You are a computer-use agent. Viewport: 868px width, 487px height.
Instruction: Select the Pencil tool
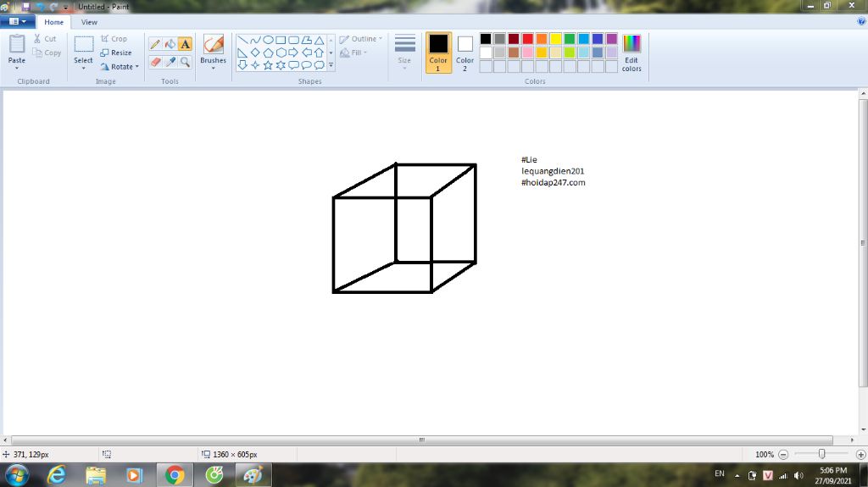pos(155,44)
